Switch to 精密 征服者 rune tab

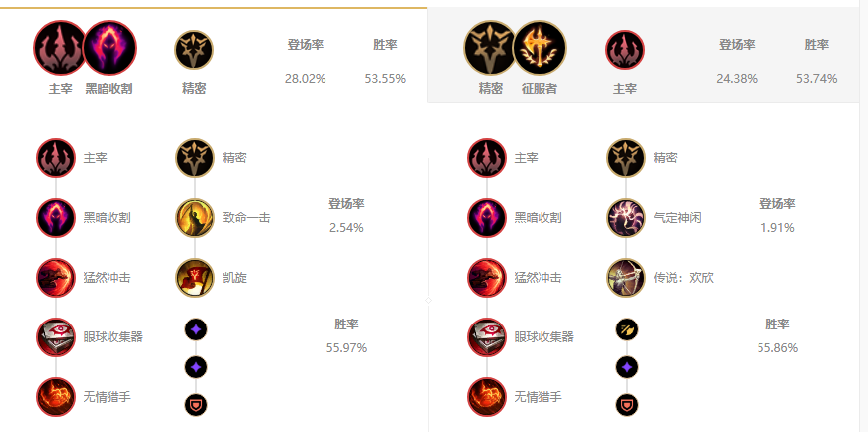pyautogui.click(x=643, y=56)
